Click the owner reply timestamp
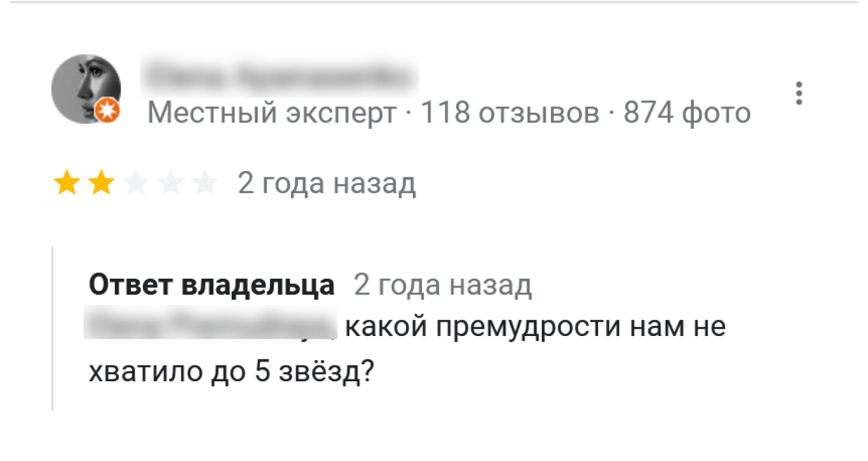Viewport: 868px width, 461px height. tap(444, 285)
